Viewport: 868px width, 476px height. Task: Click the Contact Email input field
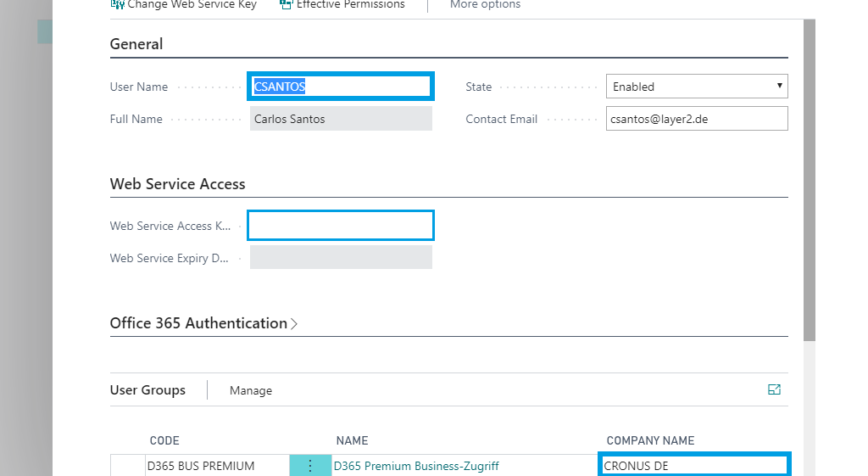696,119
